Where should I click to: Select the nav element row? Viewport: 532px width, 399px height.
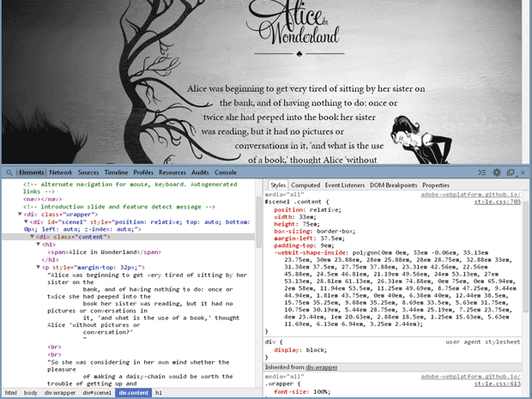(42, 199)
